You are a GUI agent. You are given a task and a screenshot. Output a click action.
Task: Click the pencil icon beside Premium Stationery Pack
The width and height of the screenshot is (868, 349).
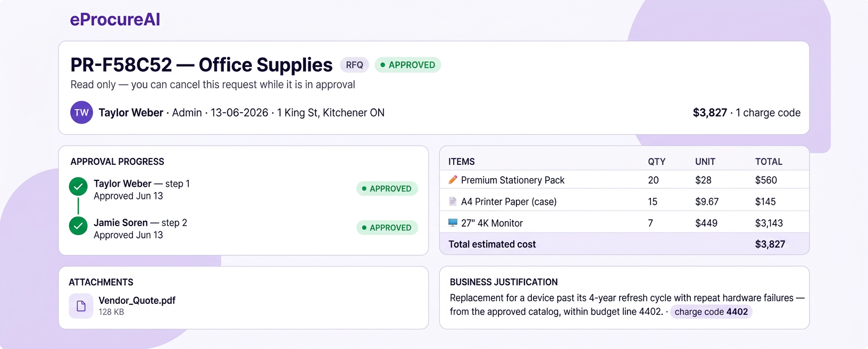453,180
